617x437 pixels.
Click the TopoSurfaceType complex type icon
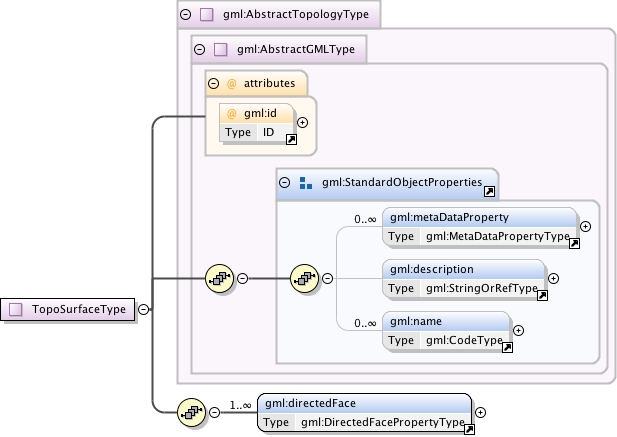coord(16,310)
